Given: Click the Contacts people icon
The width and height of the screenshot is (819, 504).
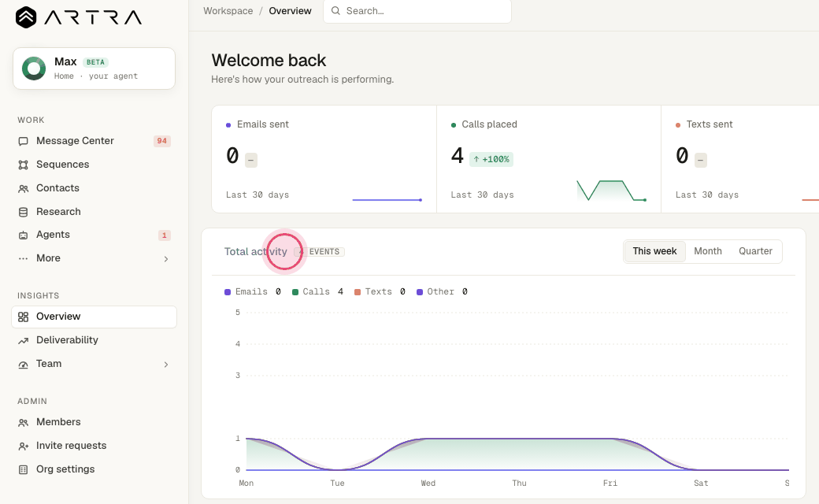Looking at the screenshot, I should (x=23, y=188).
